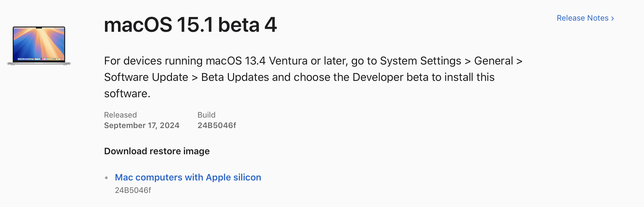Click the Beta Updates text in the description
The width and height of the screenshot is (644, 207).
point(235,77)
